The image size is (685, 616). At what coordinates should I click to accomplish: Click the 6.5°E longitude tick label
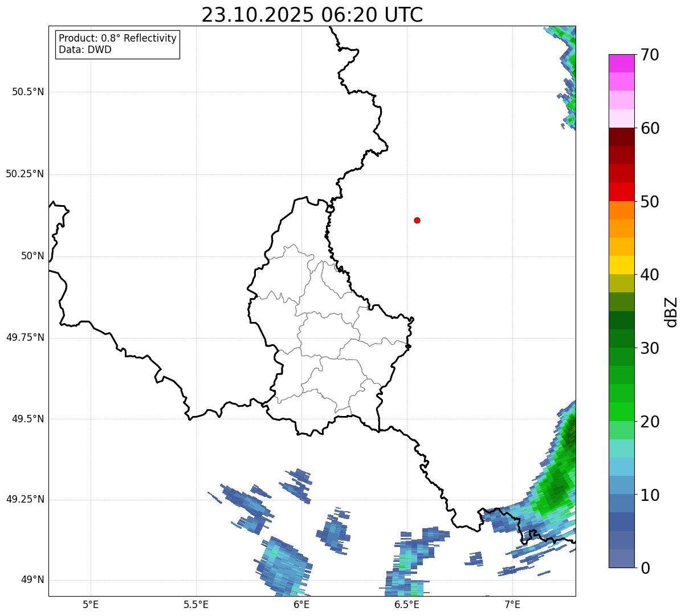407,604
